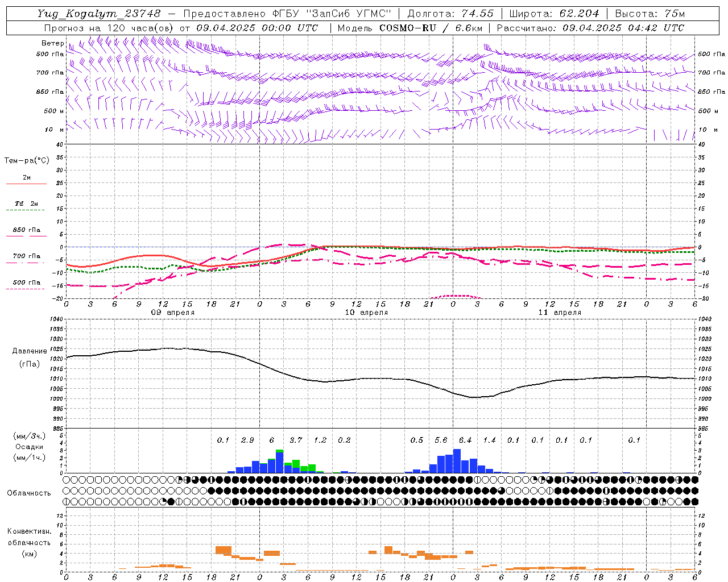Click the 1.2 precipitation amount
728x582 pixels.
320,440
